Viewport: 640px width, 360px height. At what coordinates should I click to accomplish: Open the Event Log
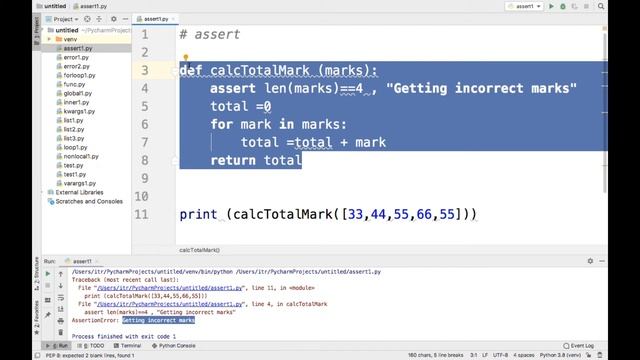[x=579, y=346]
